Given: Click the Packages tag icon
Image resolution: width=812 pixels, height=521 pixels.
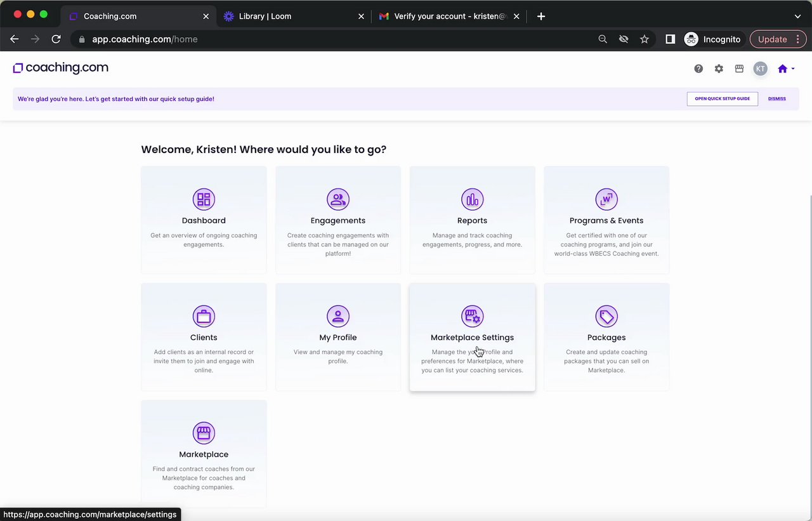Looking at the screenshot, I should [x=606, y=316].
